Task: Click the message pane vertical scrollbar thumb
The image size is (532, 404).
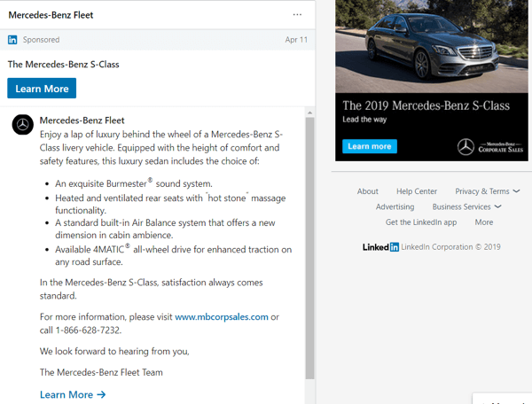Action: click(309, 248)
